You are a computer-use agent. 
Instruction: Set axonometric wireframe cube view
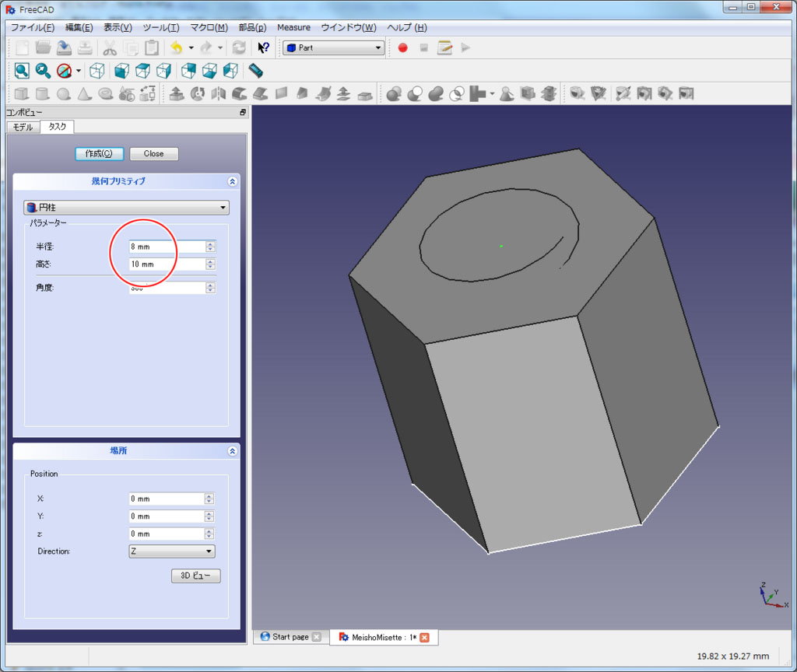click(97, 71)
